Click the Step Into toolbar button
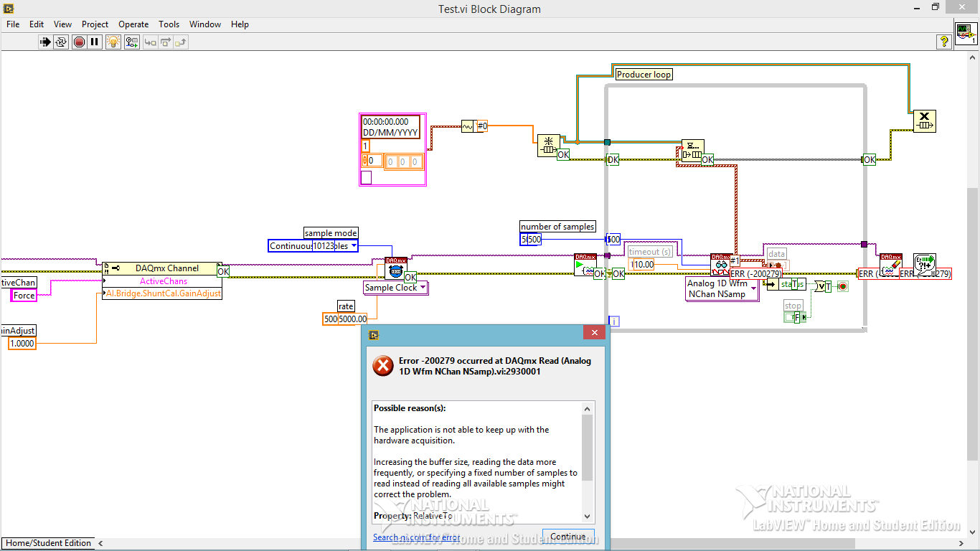The image size is (980, 551). pos(150,42)
